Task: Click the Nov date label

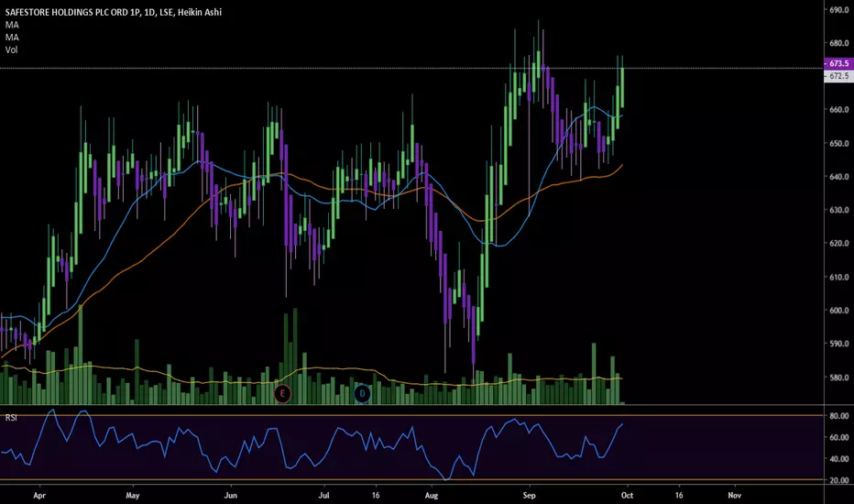Action: (x=735, y=495)
